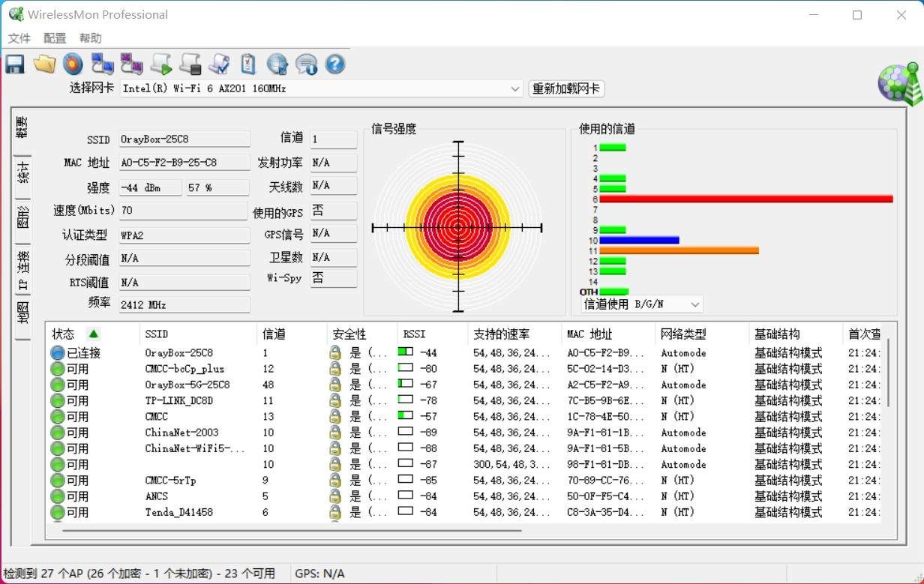This screenshot has width=924, height=584.
Task: Sort list by the MAC 地址 column header
Action: click(x=608, y=334)
